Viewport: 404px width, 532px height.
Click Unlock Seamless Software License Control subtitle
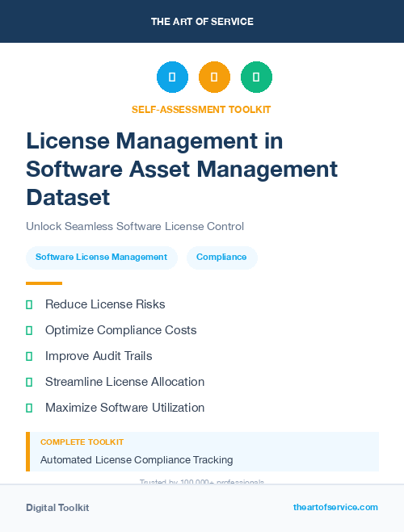pyautogui.click(x=135, y=226)
